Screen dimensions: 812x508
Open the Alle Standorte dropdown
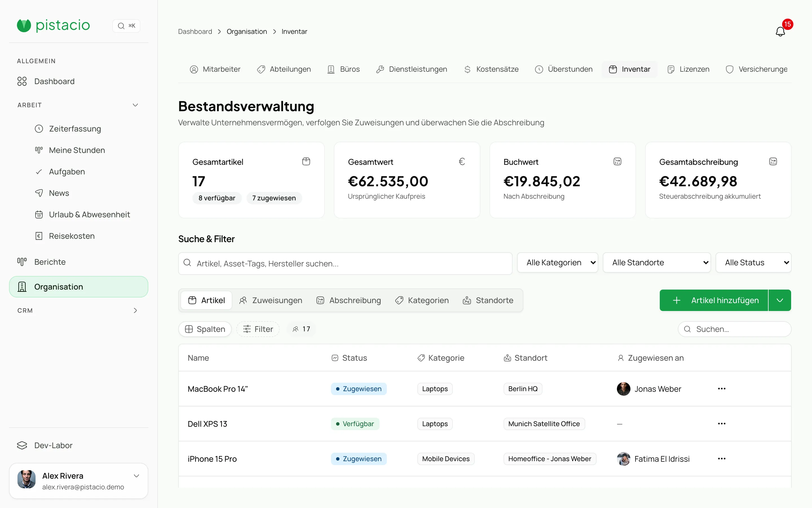point(657,263)
